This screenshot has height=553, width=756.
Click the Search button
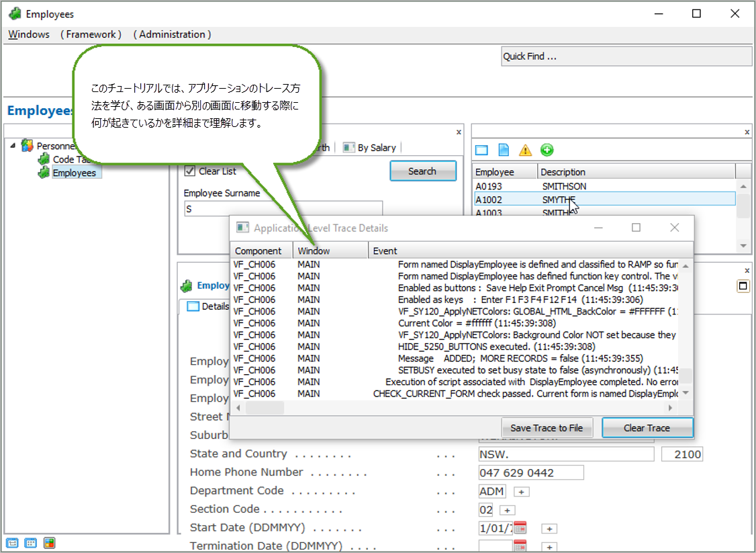(x=423, y=171)
